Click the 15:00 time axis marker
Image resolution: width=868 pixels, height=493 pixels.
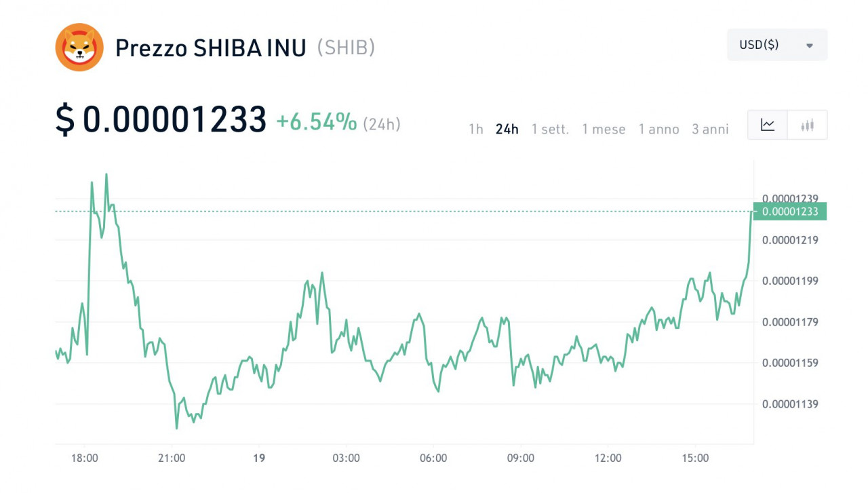click(x=695, y=458)
